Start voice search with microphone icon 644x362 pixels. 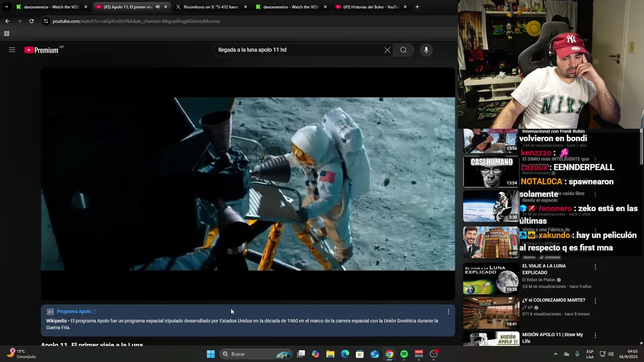tap(426, 50)
